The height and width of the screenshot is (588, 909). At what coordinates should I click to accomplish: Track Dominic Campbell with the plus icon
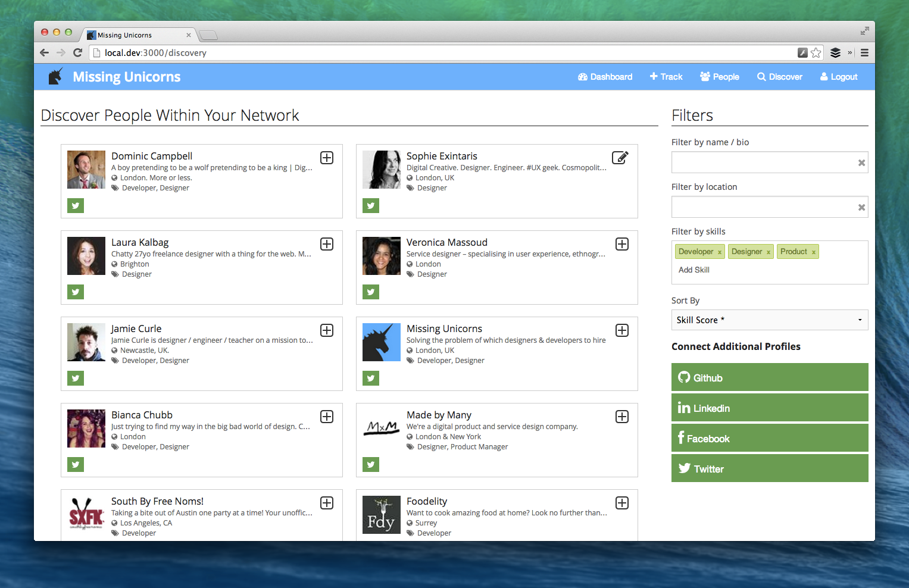327,158
